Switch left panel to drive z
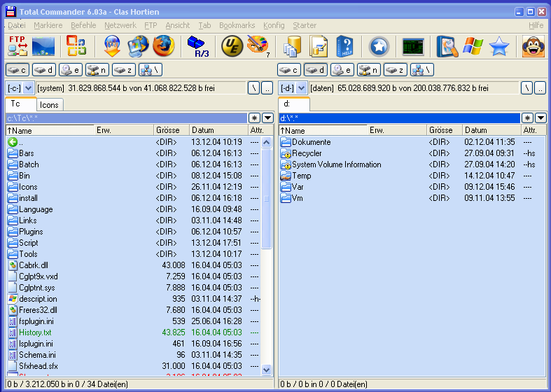 [124, 70]
